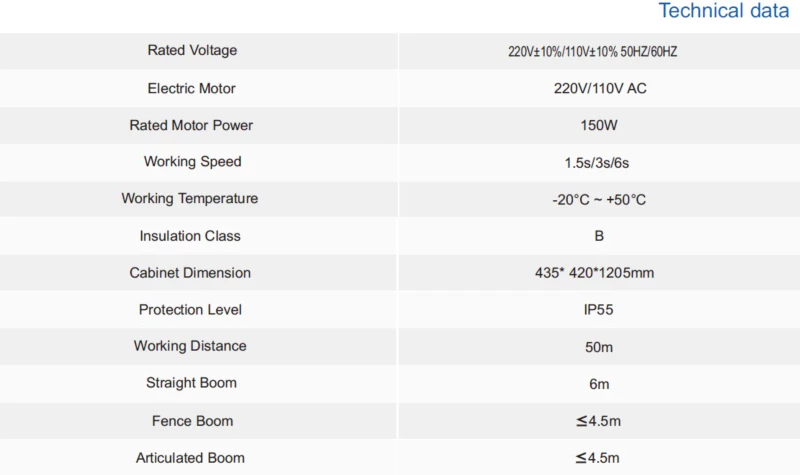Click the 150W value cell
This screenshot has height=475, width=800.
599,125
